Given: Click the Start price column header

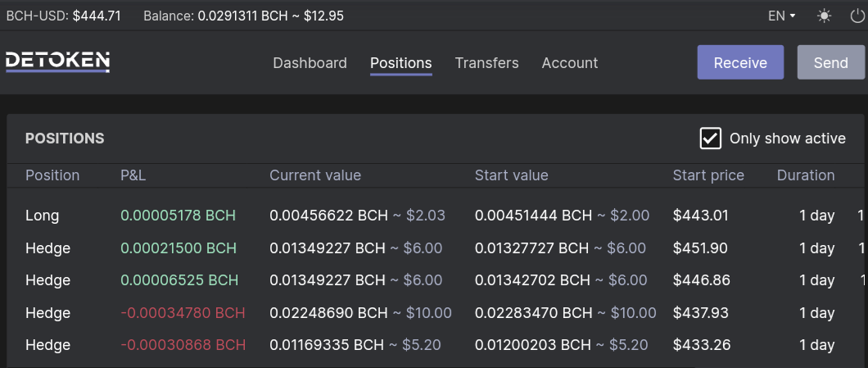Looking at the screenshot, I should (708, 175).
